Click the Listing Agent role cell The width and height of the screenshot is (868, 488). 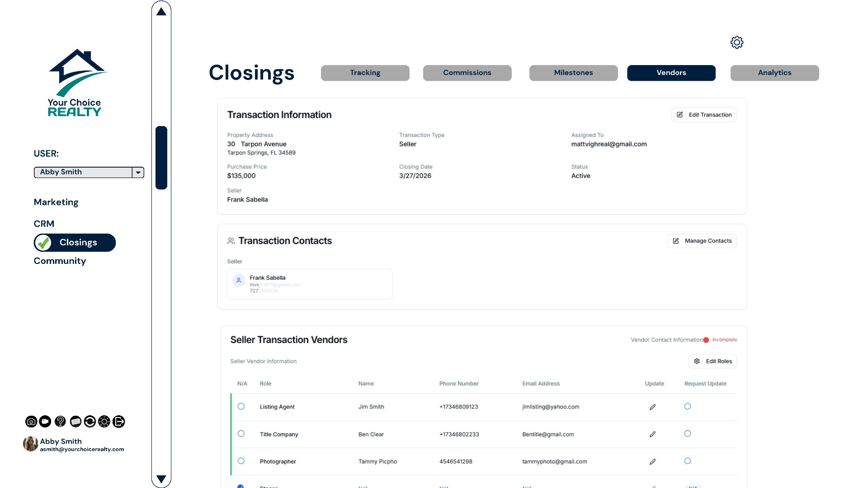point(277,407)
